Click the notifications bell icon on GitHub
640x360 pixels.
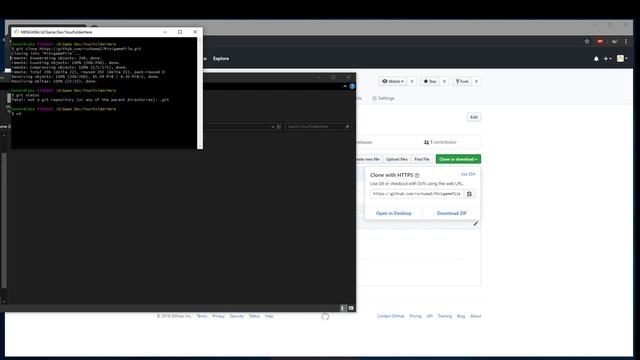596,59
